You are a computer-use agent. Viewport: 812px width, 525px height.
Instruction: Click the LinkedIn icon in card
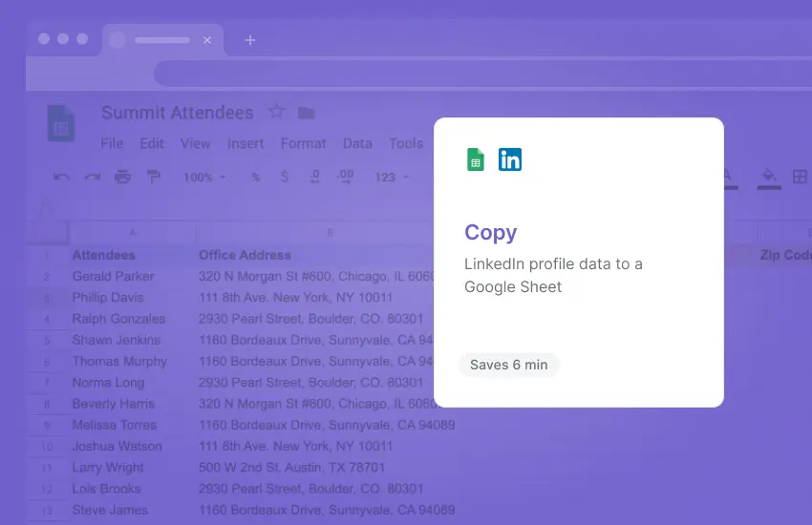pyautogui.click(x=510, y=159)
